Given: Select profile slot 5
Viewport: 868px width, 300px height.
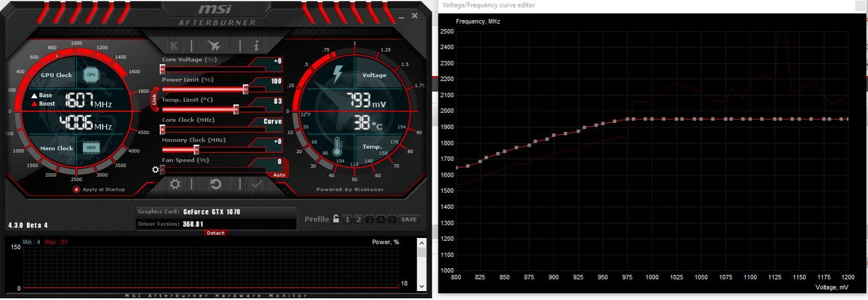Looking at the screenshot, I should 392,219.
